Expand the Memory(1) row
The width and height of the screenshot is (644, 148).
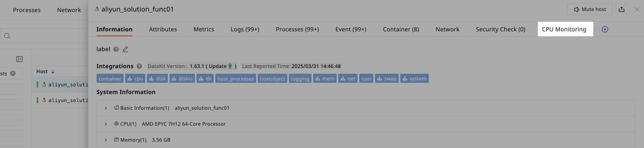[106, 140]
